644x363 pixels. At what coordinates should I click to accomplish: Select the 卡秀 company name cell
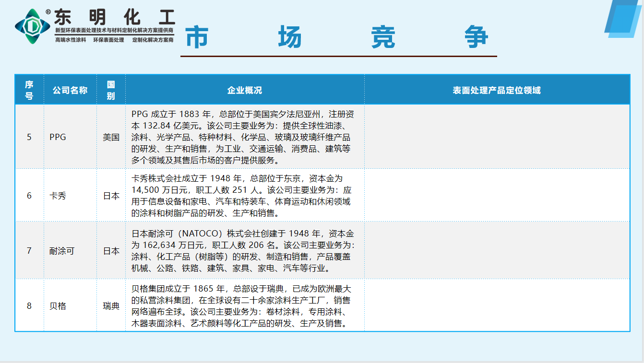pos(70,195)
